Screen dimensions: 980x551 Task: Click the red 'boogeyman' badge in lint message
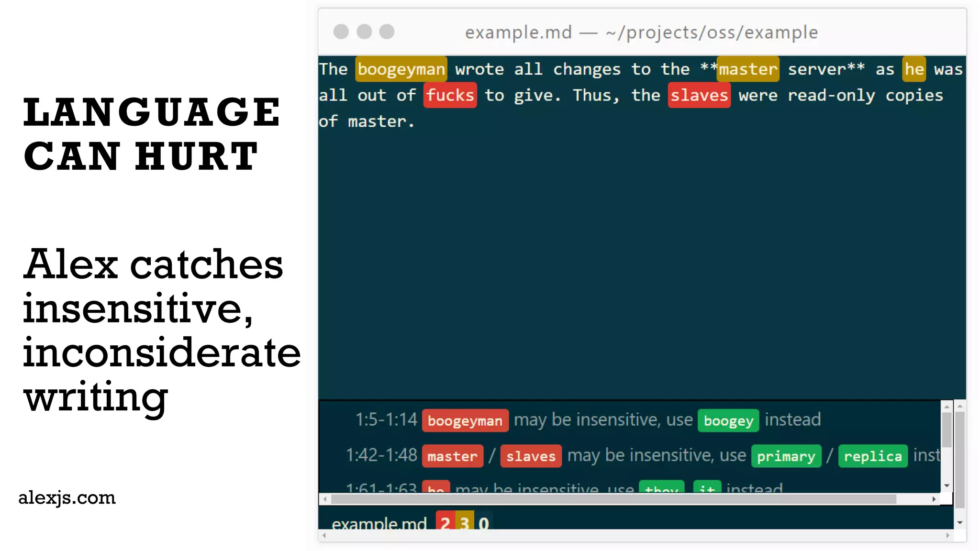pyautogui.click(x=465, y=420)
